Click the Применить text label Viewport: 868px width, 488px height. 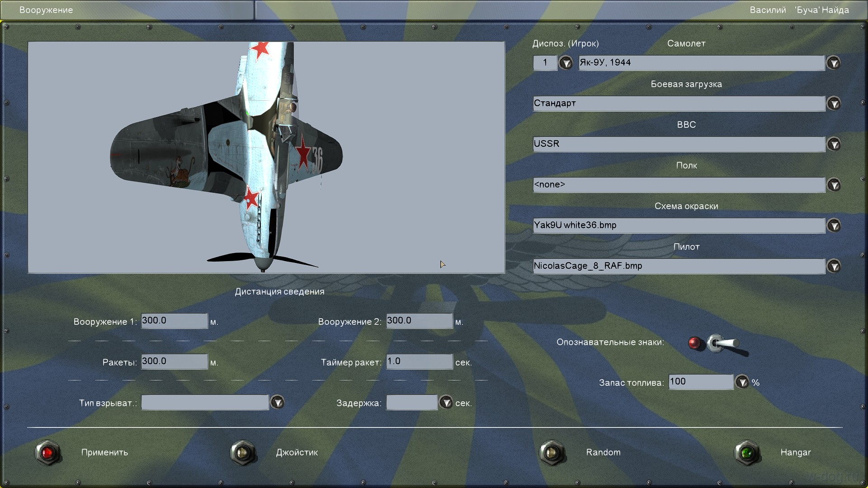point(104,452)
